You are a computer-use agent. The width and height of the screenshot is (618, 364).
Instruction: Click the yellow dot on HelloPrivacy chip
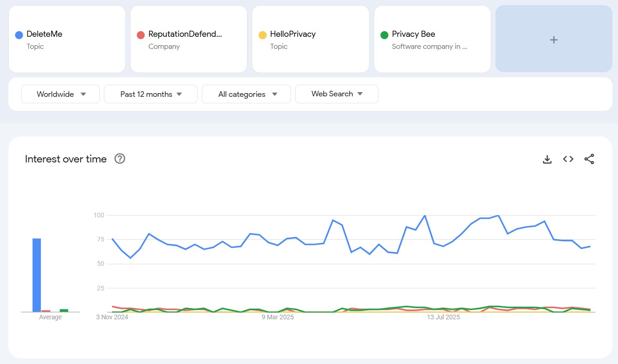(x=262, y=34)
